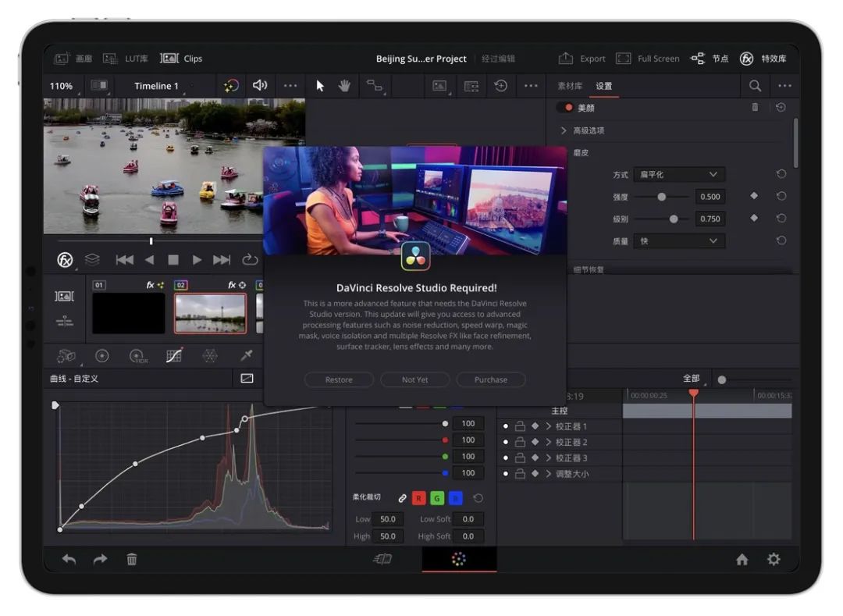Select clip 01 thumbnail
Image resolution: width=843 pixels, height=616 pixels.
tap(129, 313)
